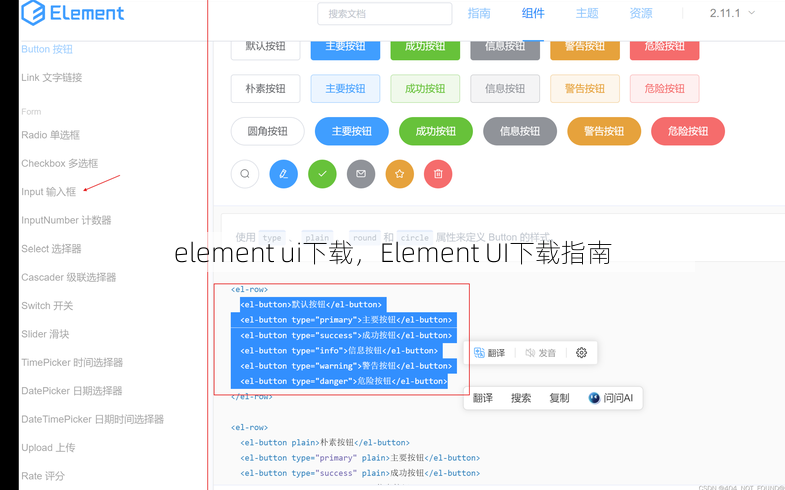Viewport: 785px width, 490px height.
Task: Click the red trash delete circle button
Action: click(438, 174)
